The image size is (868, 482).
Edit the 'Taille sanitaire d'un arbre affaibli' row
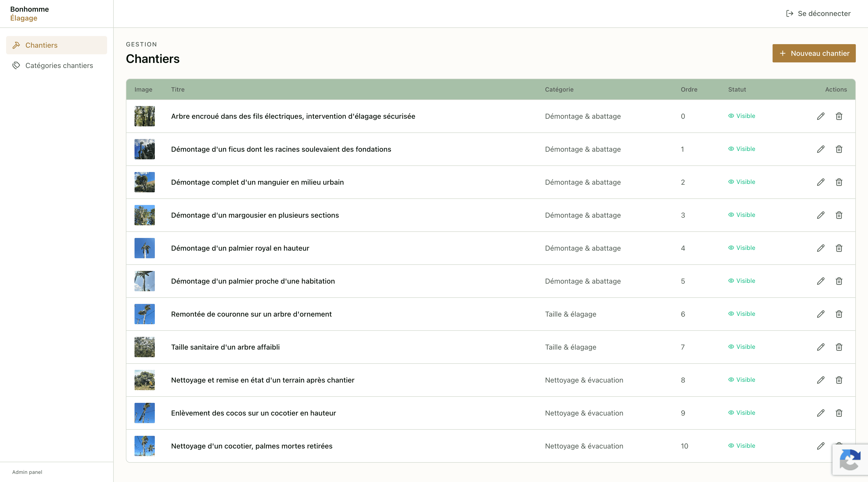click(x=821, y=347)
